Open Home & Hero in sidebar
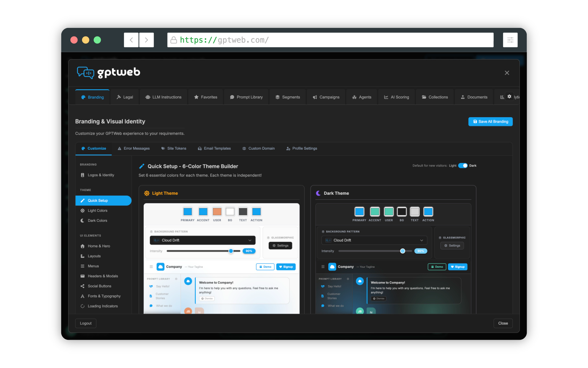 [104, 246]
